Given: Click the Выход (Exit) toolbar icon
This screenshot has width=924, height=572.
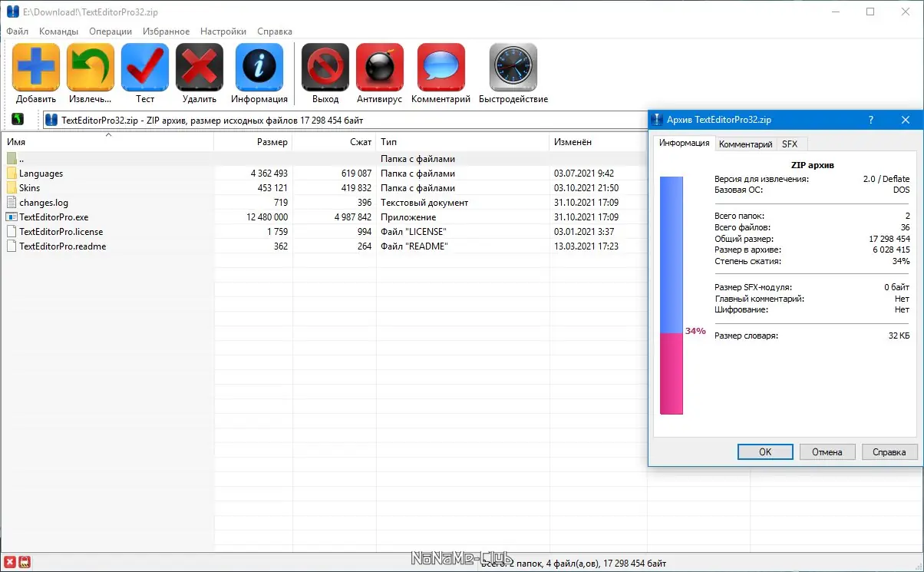Looking at the screenshot, I should point(325,67).
